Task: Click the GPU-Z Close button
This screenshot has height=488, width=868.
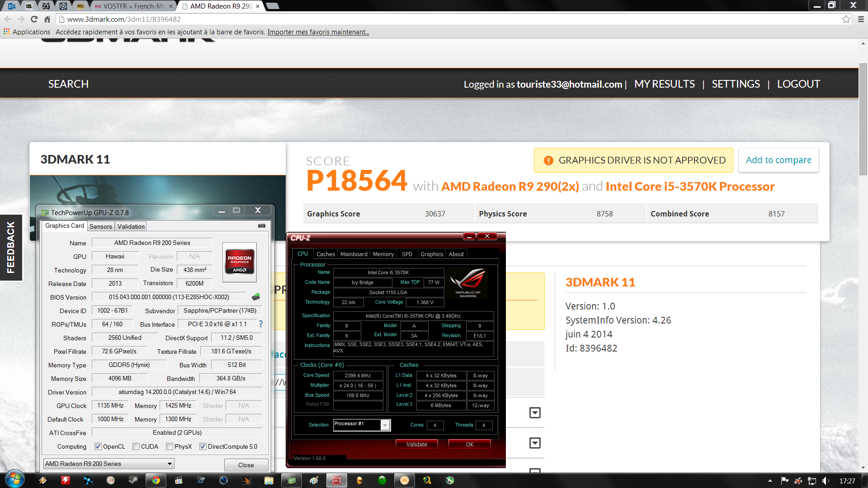Action: 246,465
